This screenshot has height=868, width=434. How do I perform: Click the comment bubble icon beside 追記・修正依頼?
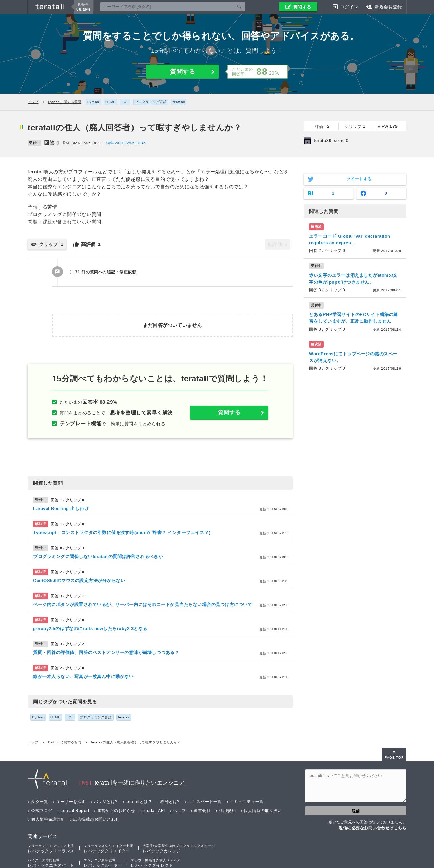click(x=57, y=272)
